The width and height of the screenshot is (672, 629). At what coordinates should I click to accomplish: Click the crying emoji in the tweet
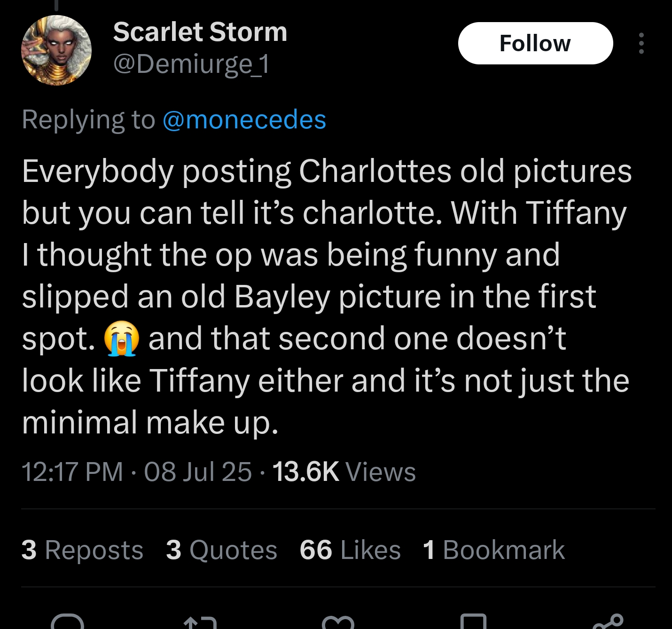tap(122, 339)
